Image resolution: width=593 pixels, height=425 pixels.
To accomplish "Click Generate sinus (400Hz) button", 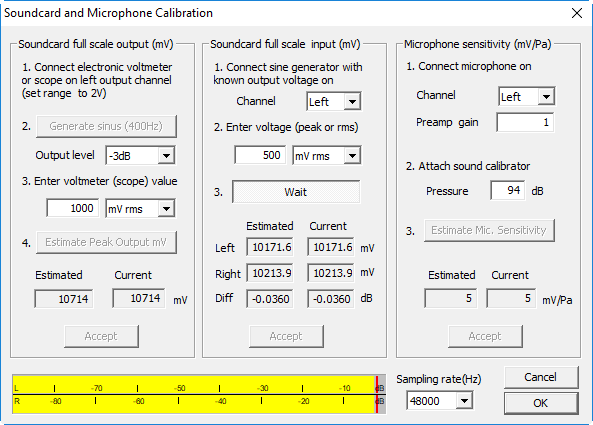I will coord(106,126).
